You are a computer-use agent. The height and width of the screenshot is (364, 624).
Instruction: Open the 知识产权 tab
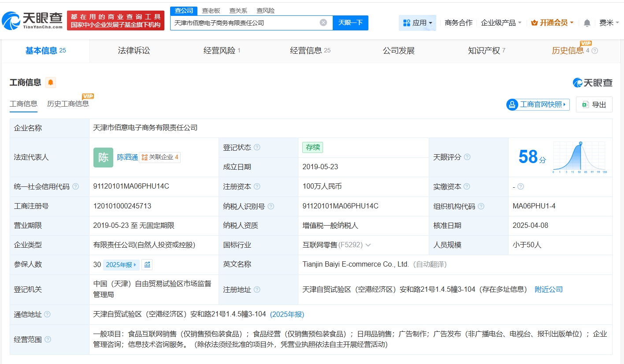pyautogui.click(x=487, y=51)
